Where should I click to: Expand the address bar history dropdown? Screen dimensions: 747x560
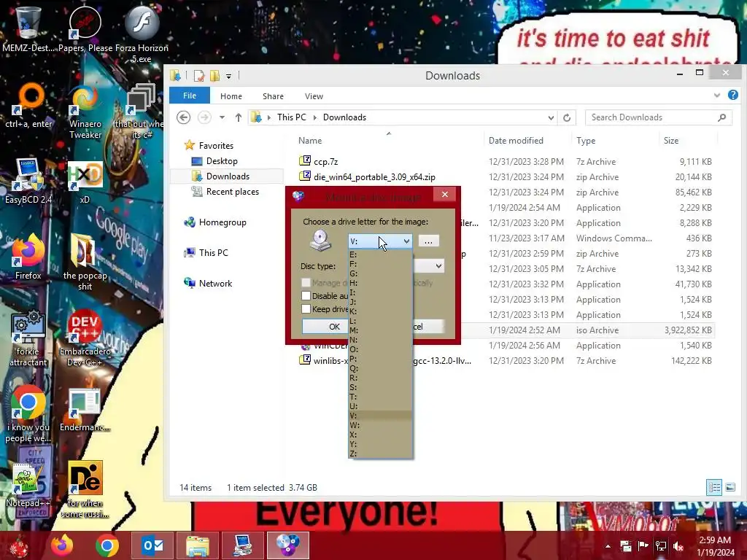(551, 117)
